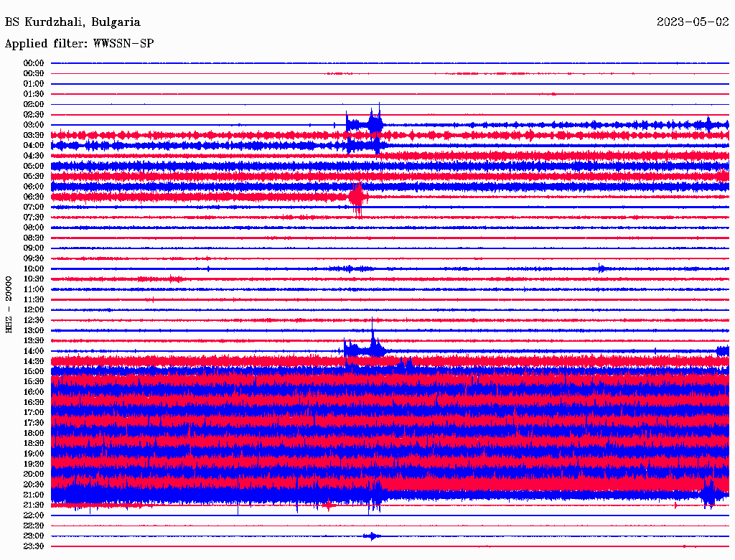Click the 06:00 time label
Screen dimensions: 735x560
click(x=34, y=186)
